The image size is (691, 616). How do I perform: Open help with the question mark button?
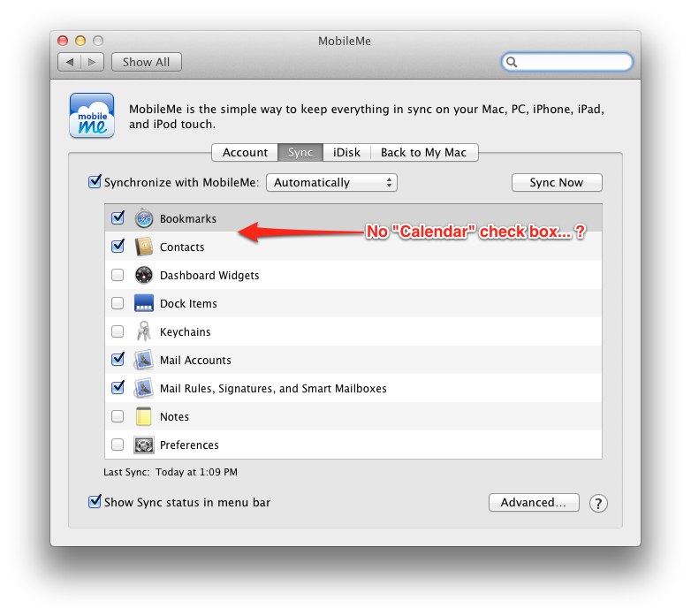tap(598, 503)
